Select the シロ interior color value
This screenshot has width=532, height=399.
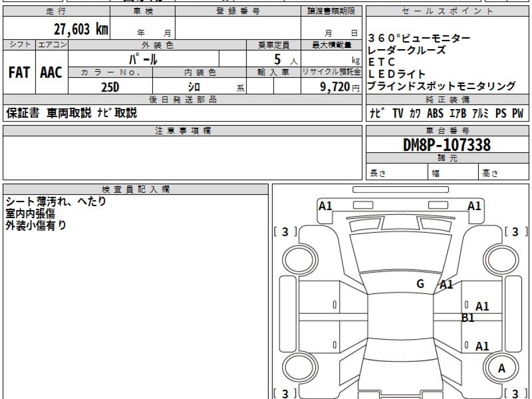pos(194,87)
